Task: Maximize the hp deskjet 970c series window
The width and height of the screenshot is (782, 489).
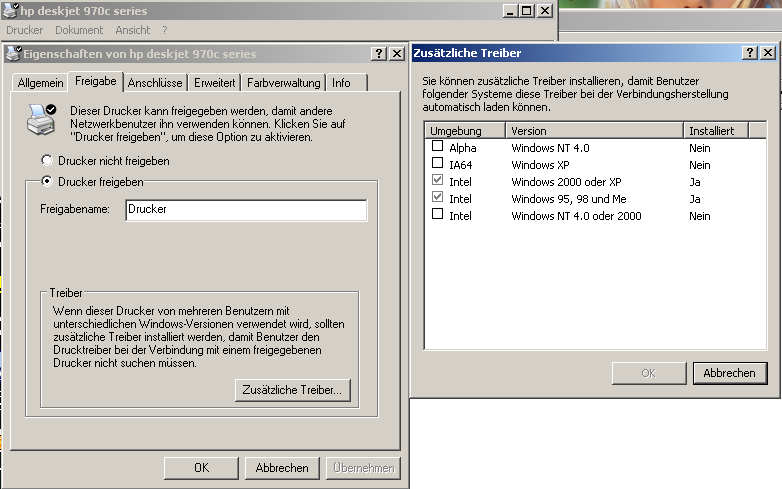Action: pyautogui.click(x=526, y=11)
